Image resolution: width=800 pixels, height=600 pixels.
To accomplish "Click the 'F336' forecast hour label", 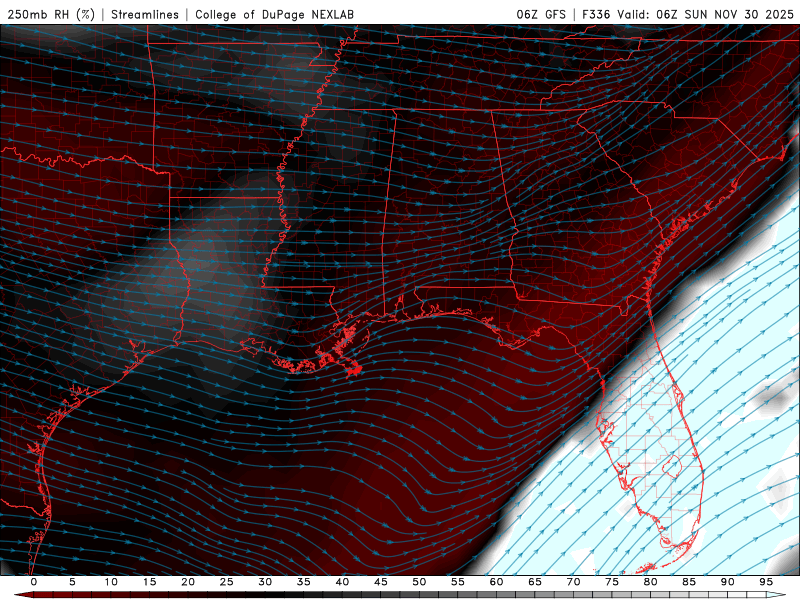I will [x=596, y=14].
